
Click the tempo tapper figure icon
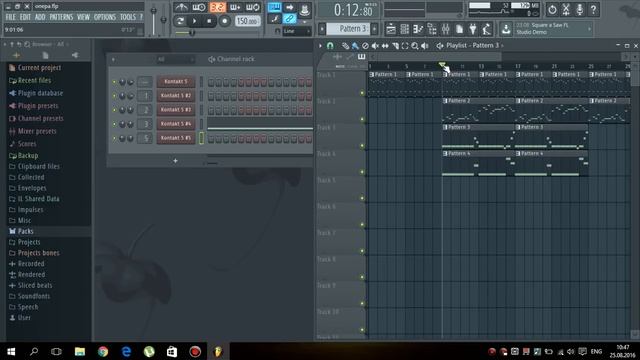click(x=487, y=29)
